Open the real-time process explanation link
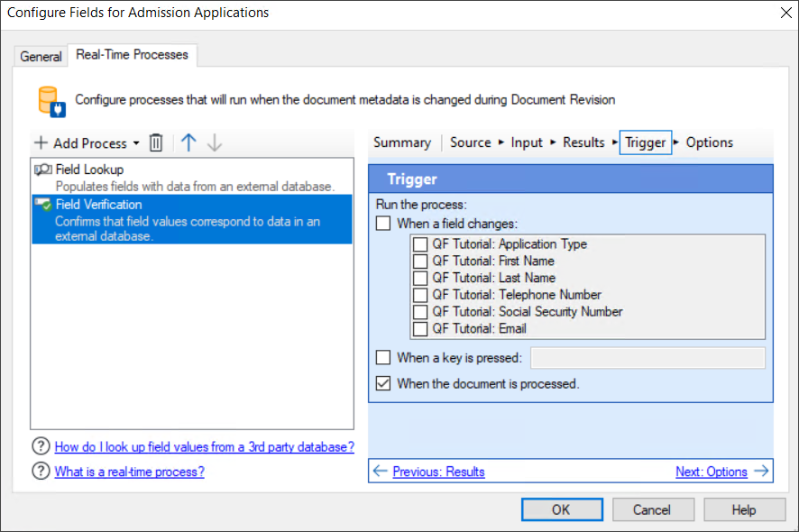The width and height of the screenshot is (799, 532). [x=129, y=472]
